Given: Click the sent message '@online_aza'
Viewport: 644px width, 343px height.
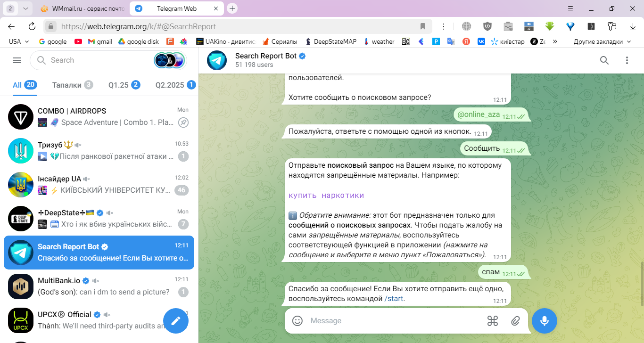Looking at the screenshot, I should (491, 114).
